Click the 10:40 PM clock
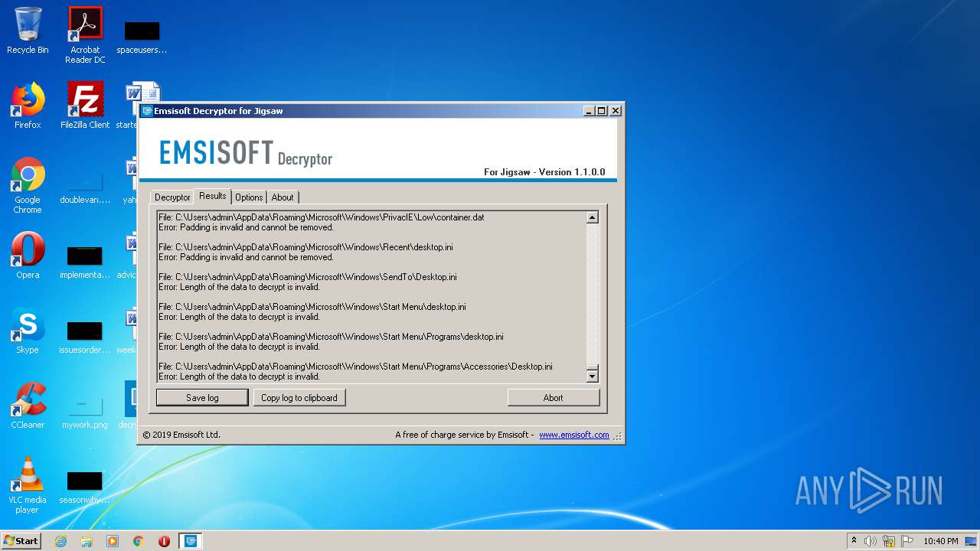Screen dimensions: 980x551 940,541
